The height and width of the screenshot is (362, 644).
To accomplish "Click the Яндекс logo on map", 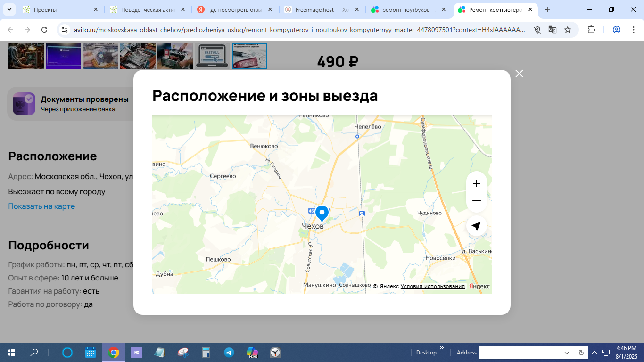I will [x=479, y=286].
